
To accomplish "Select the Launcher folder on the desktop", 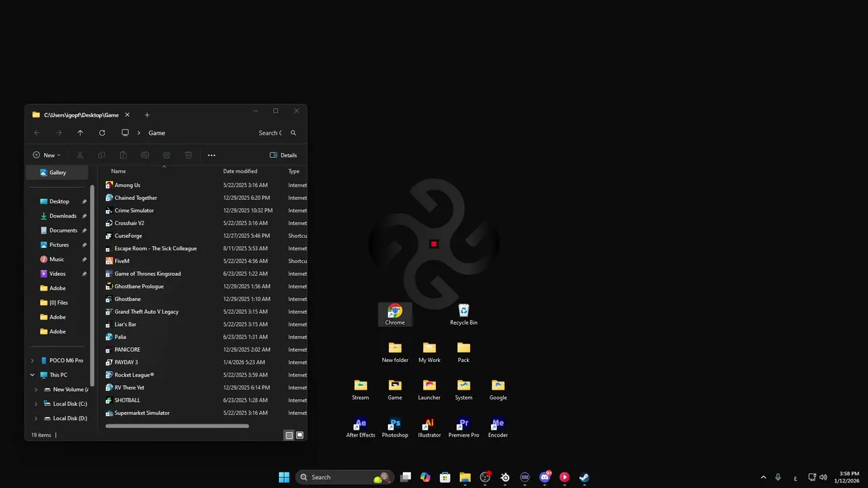I will click(x=429, y=390).
